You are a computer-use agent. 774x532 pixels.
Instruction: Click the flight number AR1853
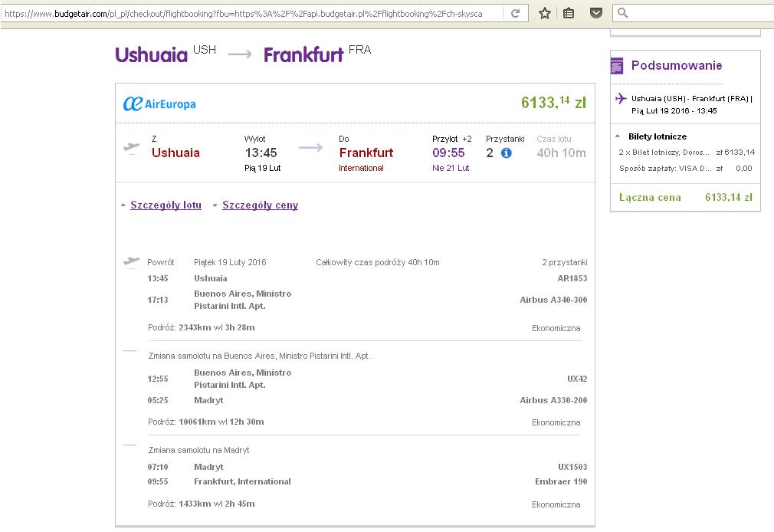tap(572, 278)
